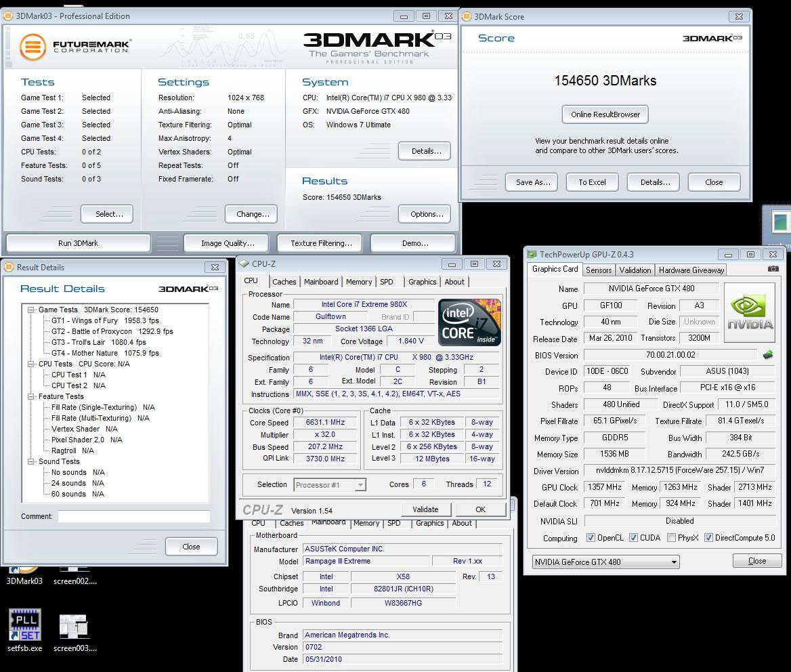Collapse the Game Tests tree node
791x672 pixels.
pyautogui.click(x=31, y=310)
